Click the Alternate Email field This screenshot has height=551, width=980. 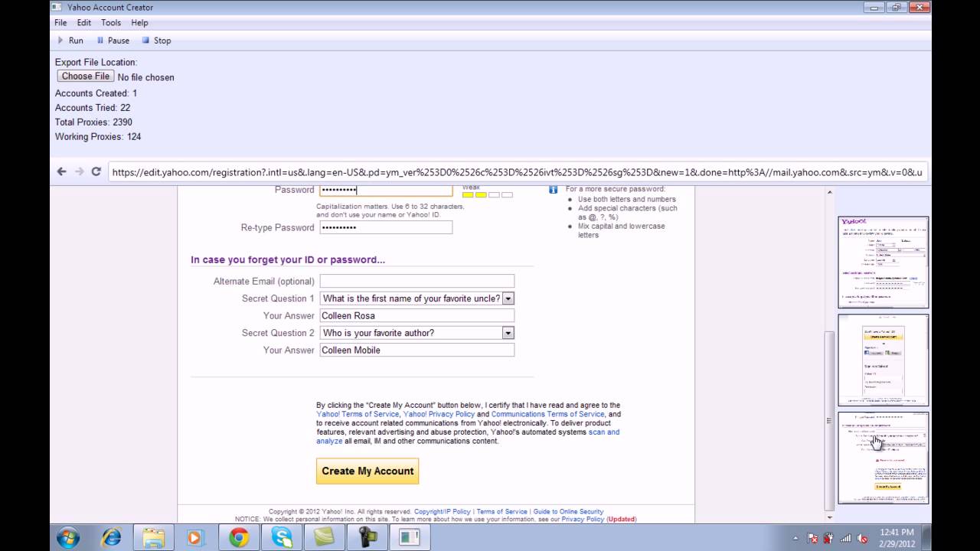pos(417,281)
